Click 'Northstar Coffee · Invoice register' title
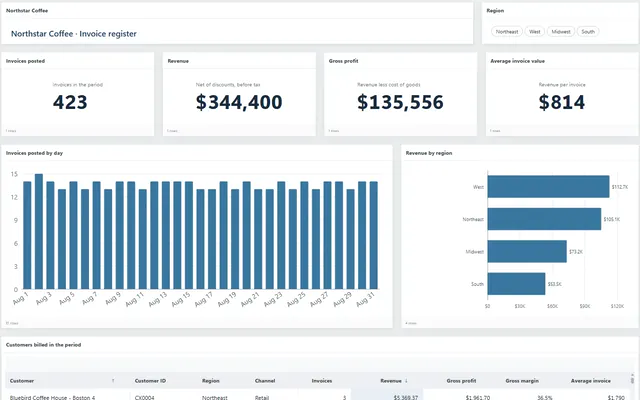The height and width of the screenshot is (400, 640). point(73,34)
